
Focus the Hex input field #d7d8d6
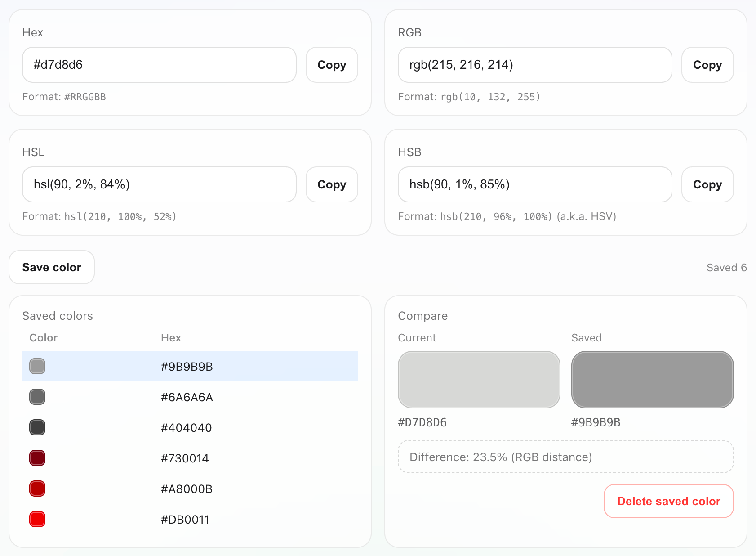tap(159, 65)
